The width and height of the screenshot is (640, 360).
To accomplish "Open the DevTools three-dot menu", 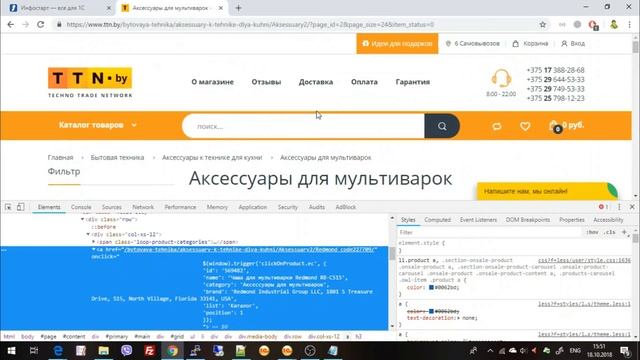I will click(619, 207).
